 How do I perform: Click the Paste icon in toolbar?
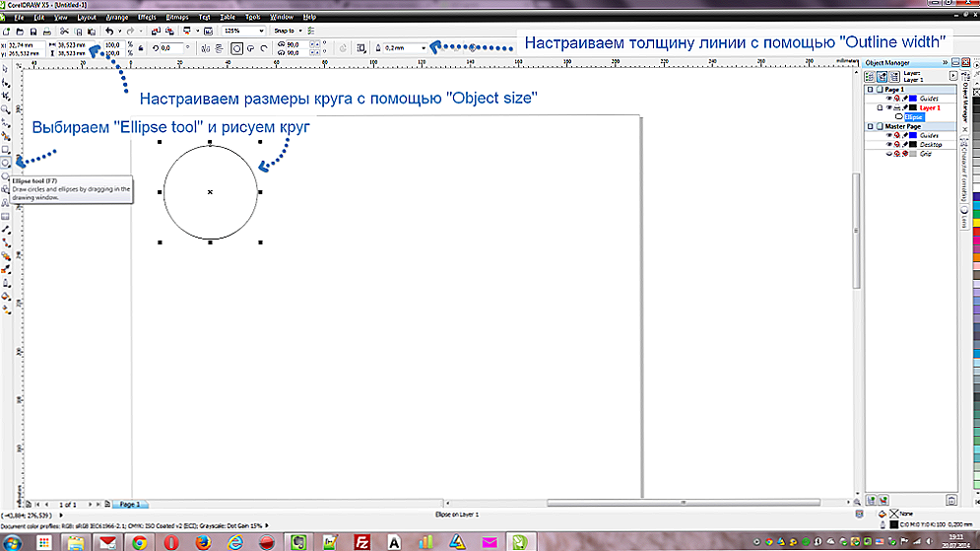[x=92, y=31]
